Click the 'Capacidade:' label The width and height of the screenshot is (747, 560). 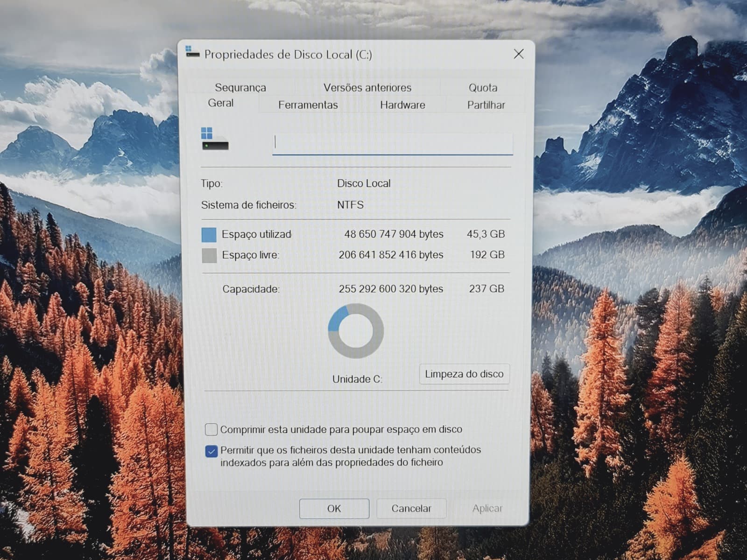[251, 289]
